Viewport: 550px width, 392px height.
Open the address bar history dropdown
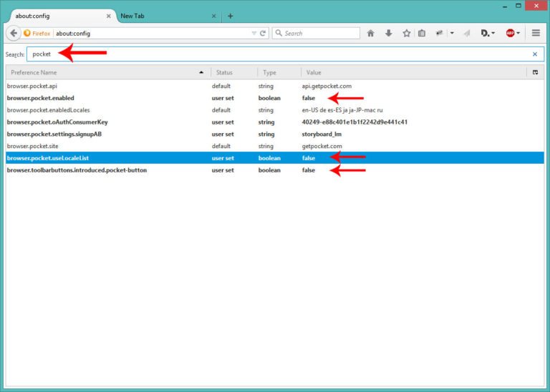coord(254,34)
